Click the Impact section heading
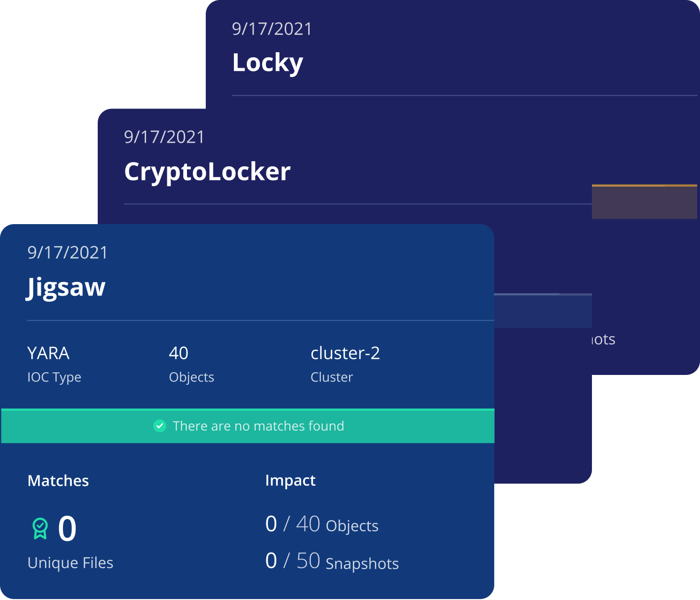Screen dimensions: 700x600 290,481
